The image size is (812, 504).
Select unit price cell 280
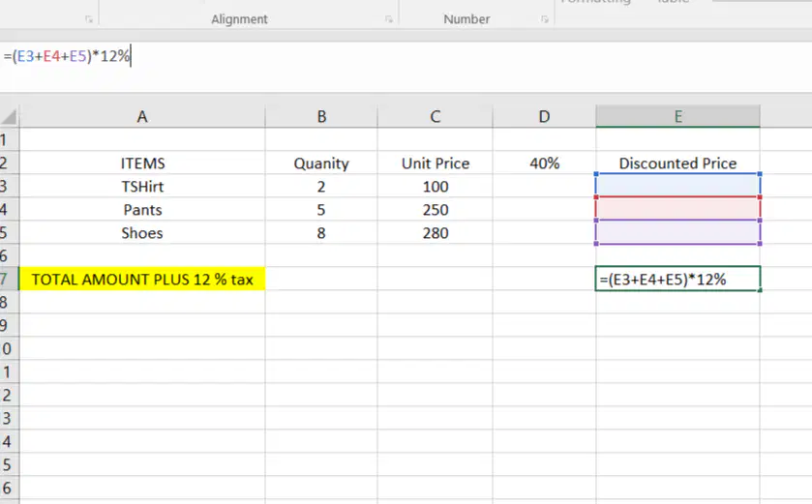pyautogui.click(x=435, y=233)
